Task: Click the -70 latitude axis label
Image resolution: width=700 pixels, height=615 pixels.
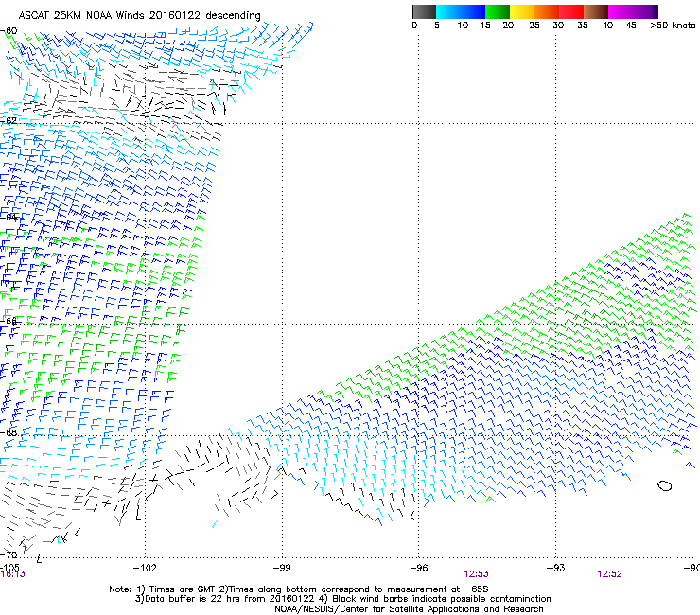Action: (9, 554)
